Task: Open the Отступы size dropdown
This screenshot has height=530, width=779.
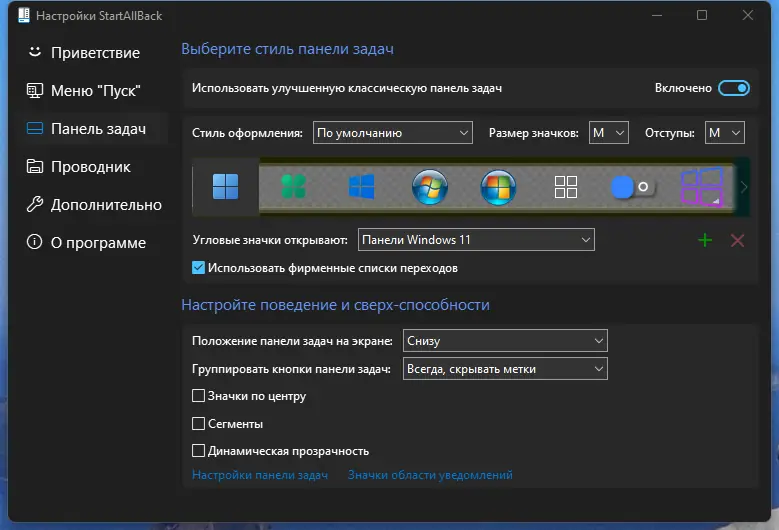Action: 724,133
